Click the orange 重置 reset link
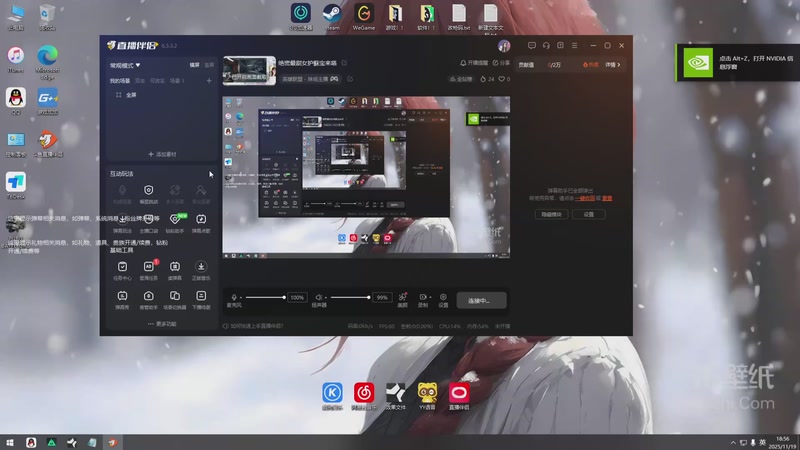The width and height of the screenshot is (800, 450). pyautogui.click(x=607, y=198)
